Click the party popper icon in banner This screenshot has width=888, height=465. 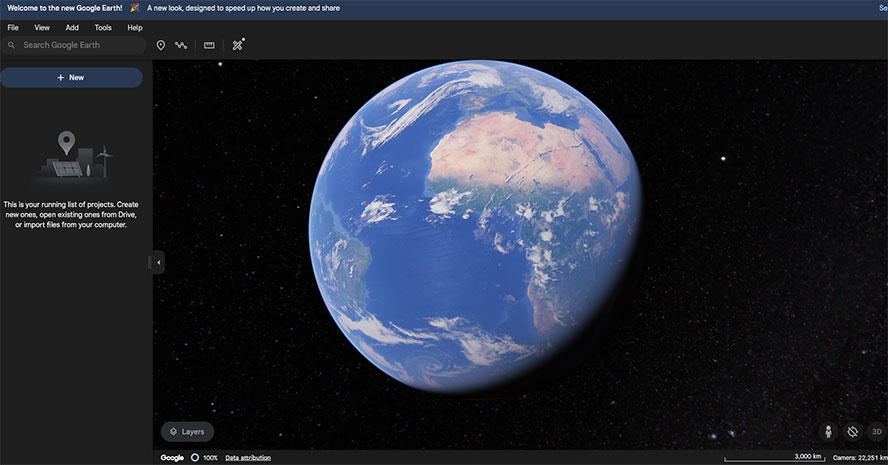(x=135, y=8)
